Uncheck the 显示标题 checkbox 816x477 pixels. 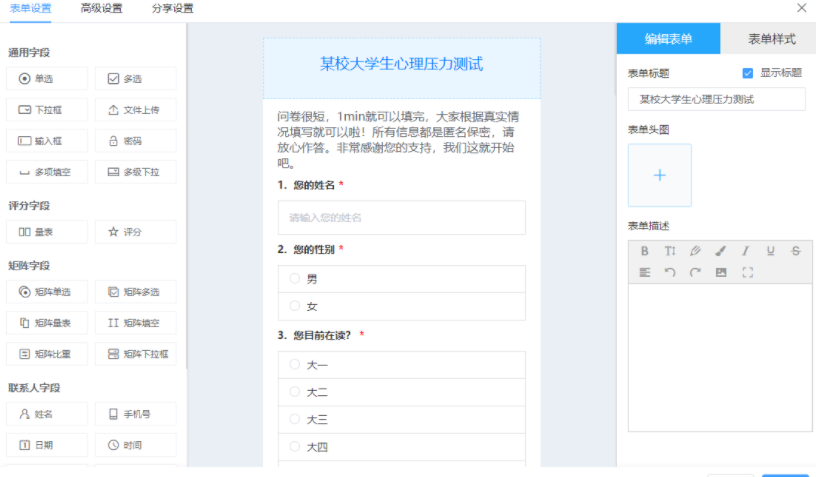[748, 73]
